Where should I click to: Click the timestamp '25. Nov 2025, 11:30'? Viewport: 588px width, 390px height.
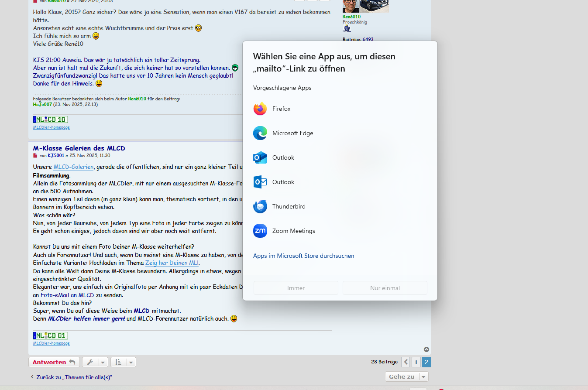[x=89, y=156]
